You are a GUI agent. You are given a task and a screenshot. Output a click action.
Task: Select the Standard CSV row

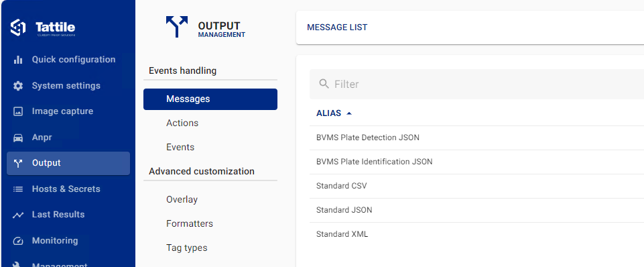click(x=476, y=186)
